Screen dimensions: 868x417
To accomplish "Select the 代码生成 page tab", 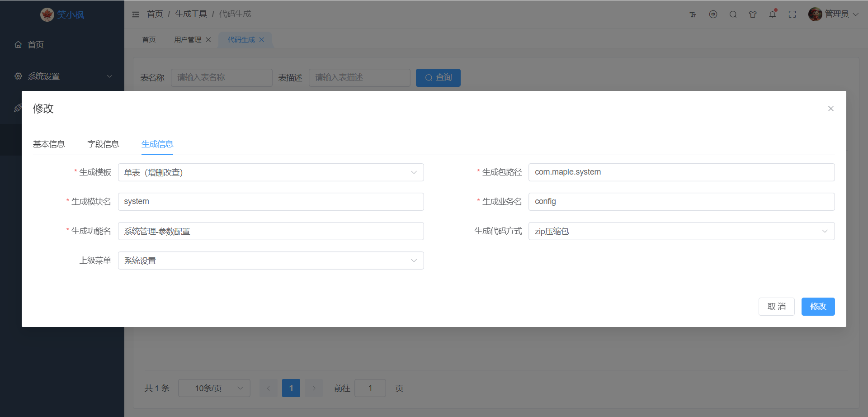I will tap(241, 40).
